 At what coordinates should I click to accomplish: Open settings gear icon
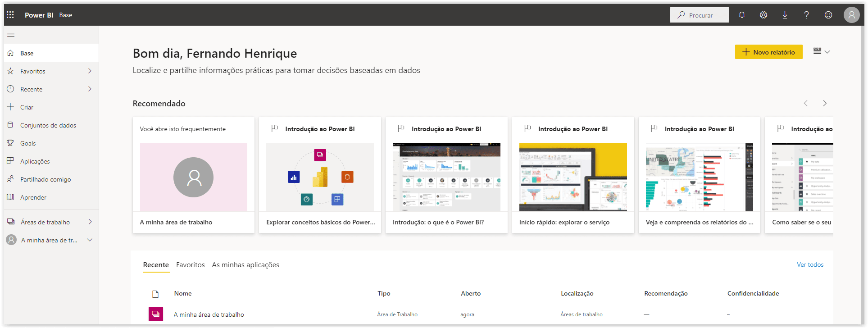click(763, 15)
